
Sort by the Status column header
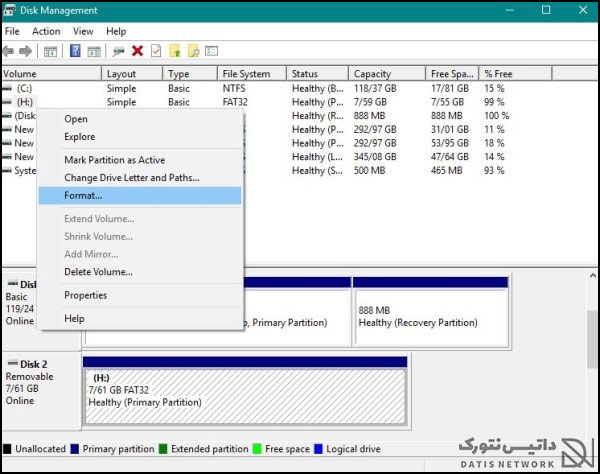click(x=318, y=73)
